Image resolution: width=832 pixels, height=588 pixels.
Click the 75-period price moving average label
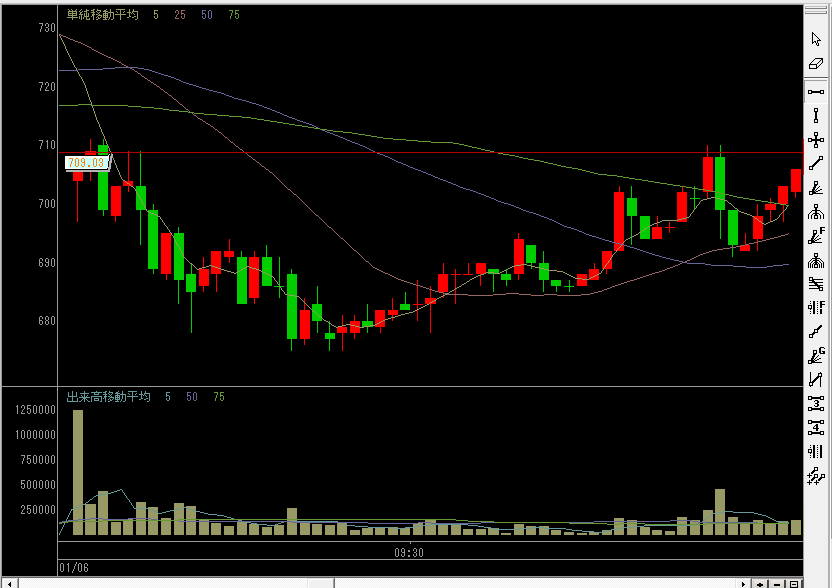(x=234, y=15)
